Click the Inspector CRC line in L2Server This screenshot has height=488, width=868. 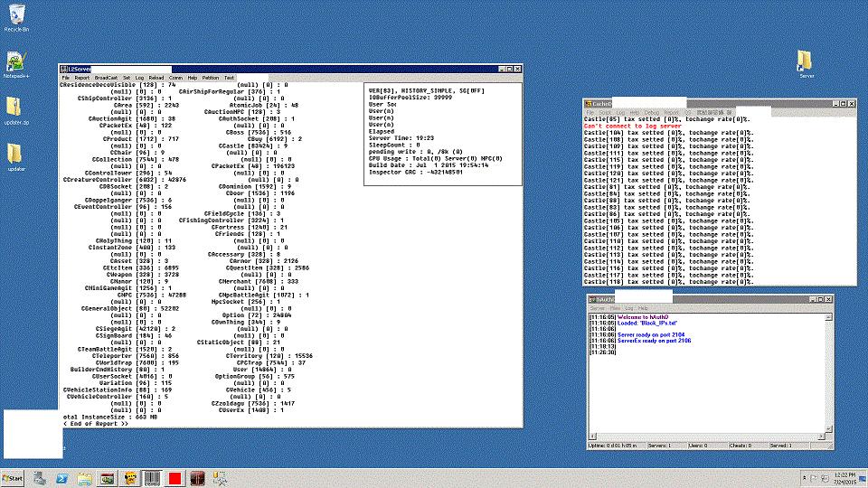pyautogui.click(x=416, y=172)
